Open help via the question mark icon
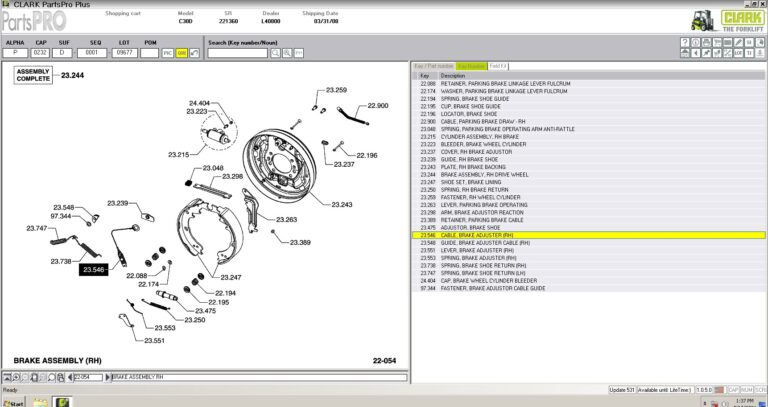This screenshot has height=407, width=768. pyautogui.click(x=685, y=42)
